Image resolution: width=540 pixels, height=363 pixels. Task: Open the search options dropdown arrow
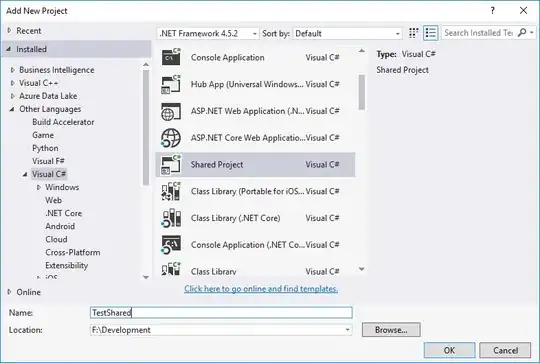(x=532, y=33)
